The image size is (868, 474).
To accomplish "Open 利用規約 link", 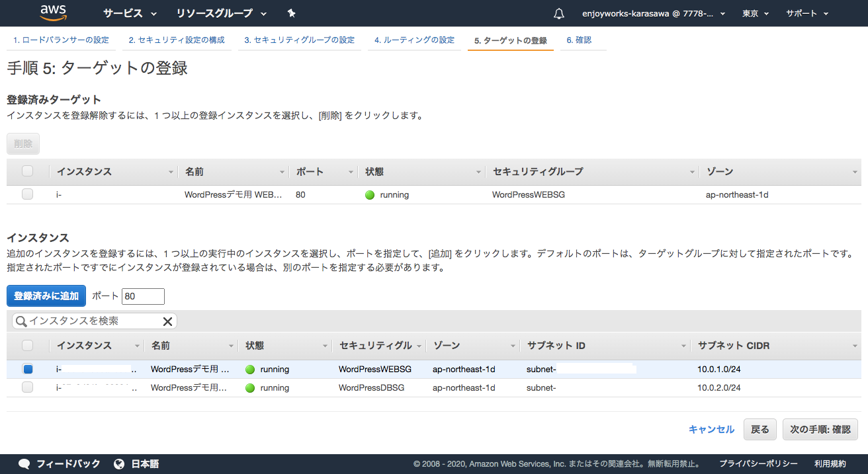I will [x=830, y=464].
